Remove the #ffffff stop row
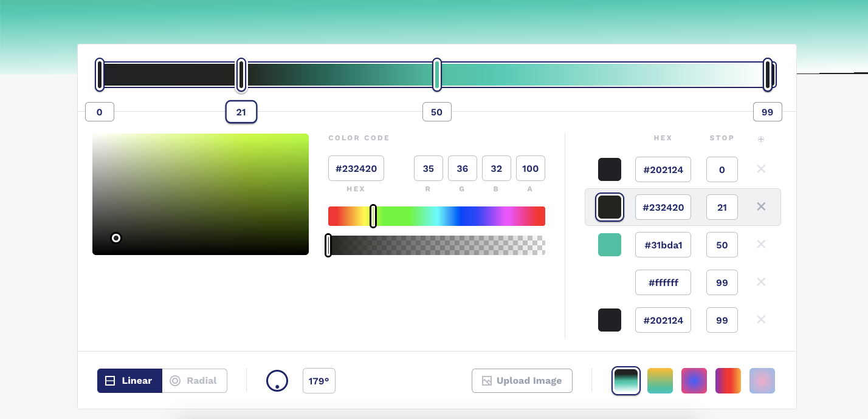 [x=760, y=282]
